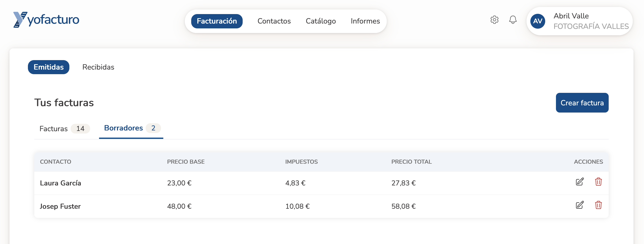644x244 pixels.
Task: Click the 27,83 € total price
Action: point(403,183)
